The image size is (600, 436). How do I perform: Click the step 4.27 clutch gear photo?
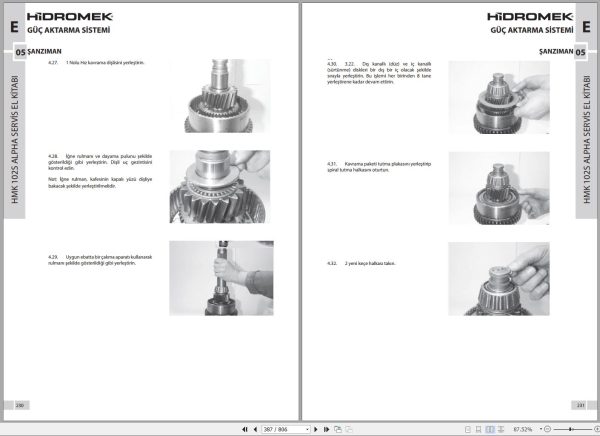[x=220, y=96]
